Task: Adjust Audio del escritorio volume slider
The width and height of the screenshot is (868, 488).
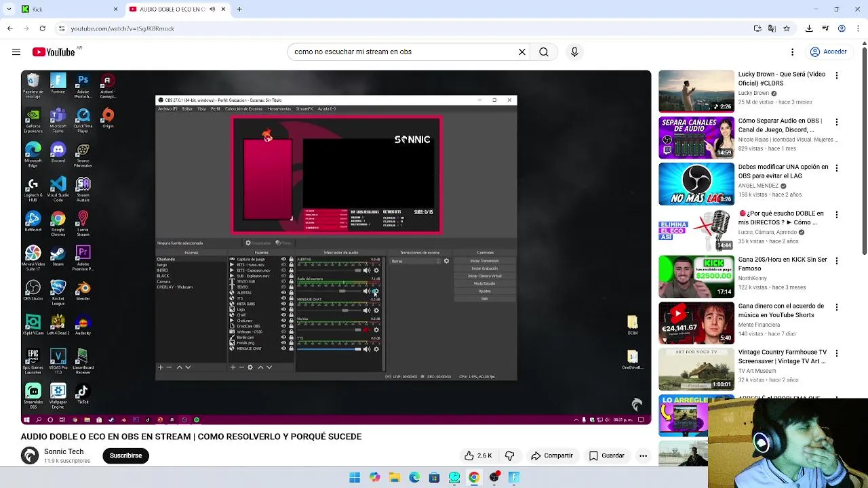Action: 329,291
